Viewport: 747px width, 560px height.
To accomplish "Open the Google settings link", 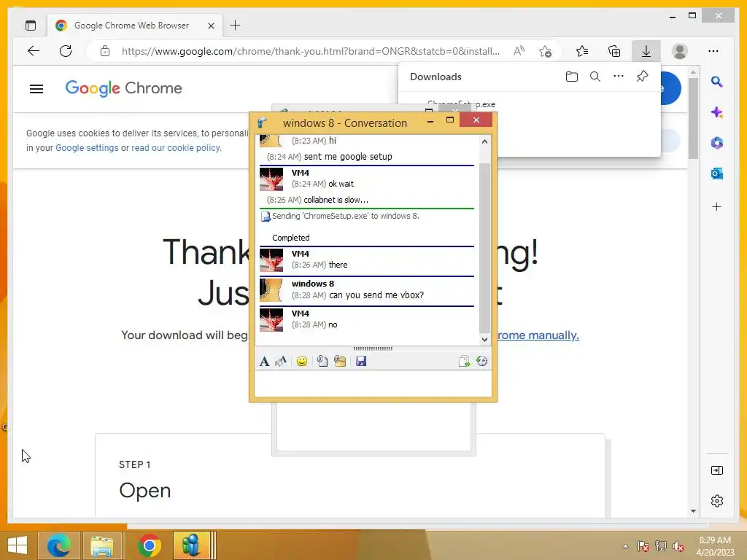I will pos(88,147).
